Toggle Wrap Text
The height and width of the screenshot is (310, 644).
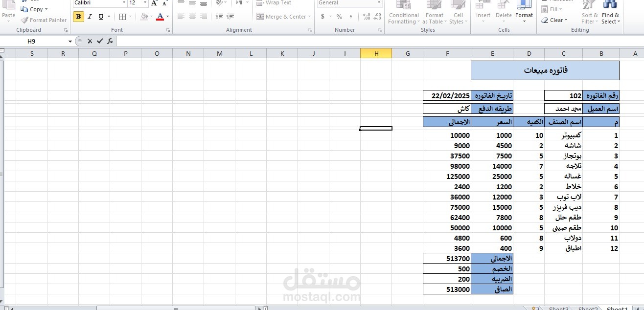point(274,3)
